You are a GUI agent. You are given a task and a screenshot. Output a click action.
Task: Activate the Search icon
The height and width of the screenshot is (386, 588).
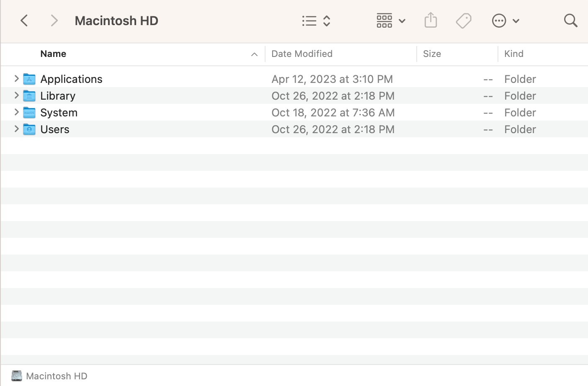click(x=570, y=20)
